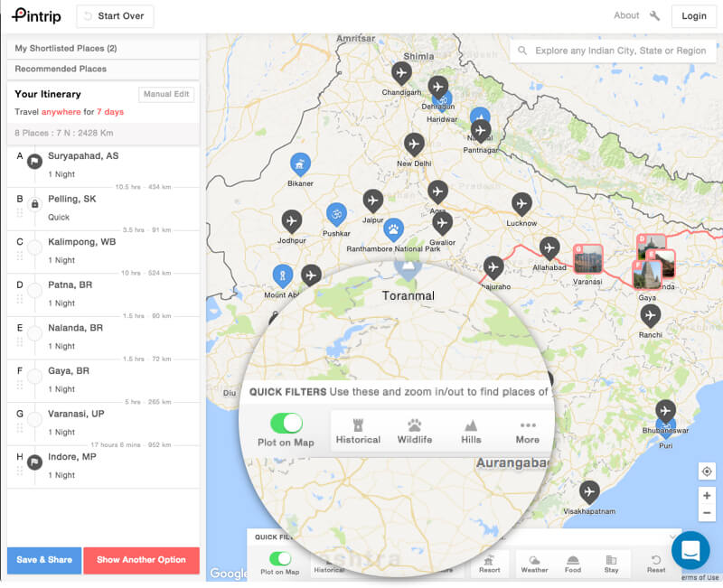Expand My Shortlisted Places section

pyautogui.click(x=102, y=49)
